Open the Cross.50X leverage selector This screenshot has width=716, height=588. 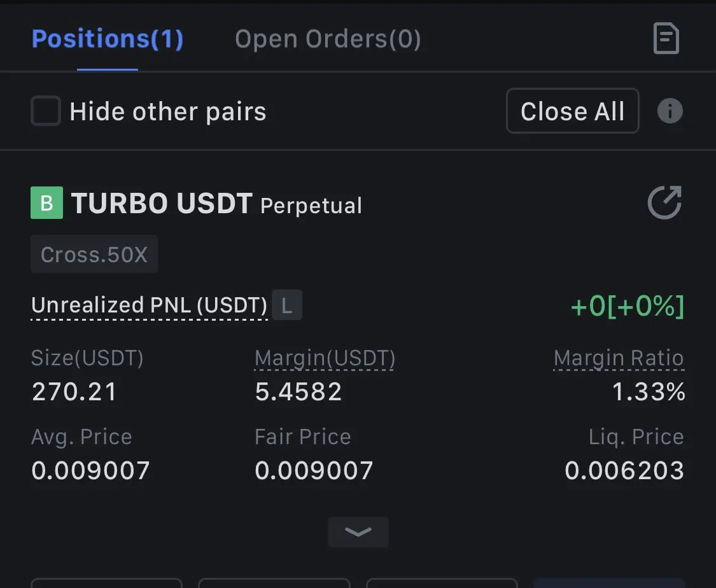point(94,255)
